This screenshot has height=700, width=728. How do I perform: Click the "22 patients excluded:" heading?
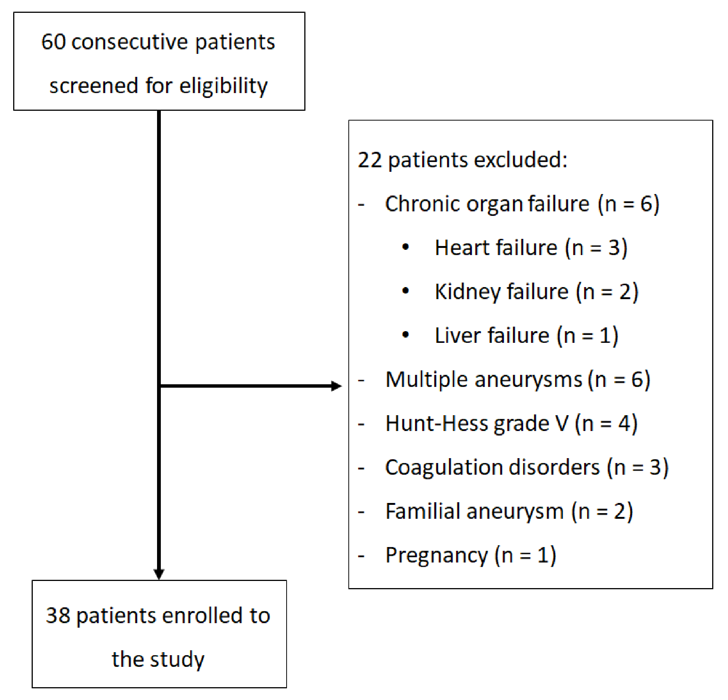[x=462, y=160]
